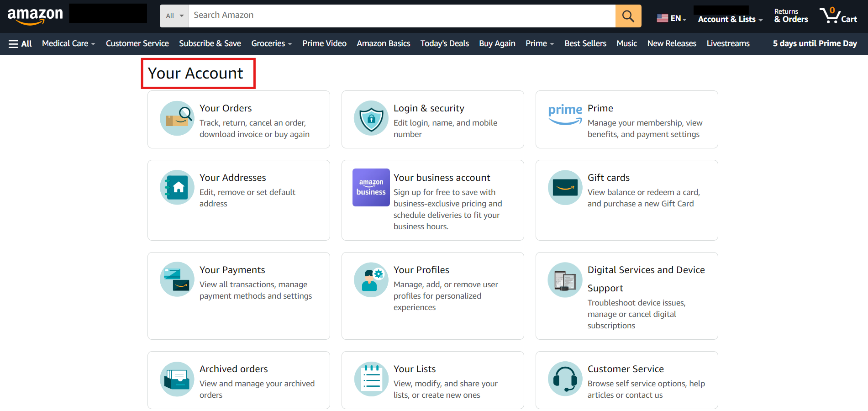Open Your business account title
The width and height of the screenshot is (868, 411).
pos(442,178)
